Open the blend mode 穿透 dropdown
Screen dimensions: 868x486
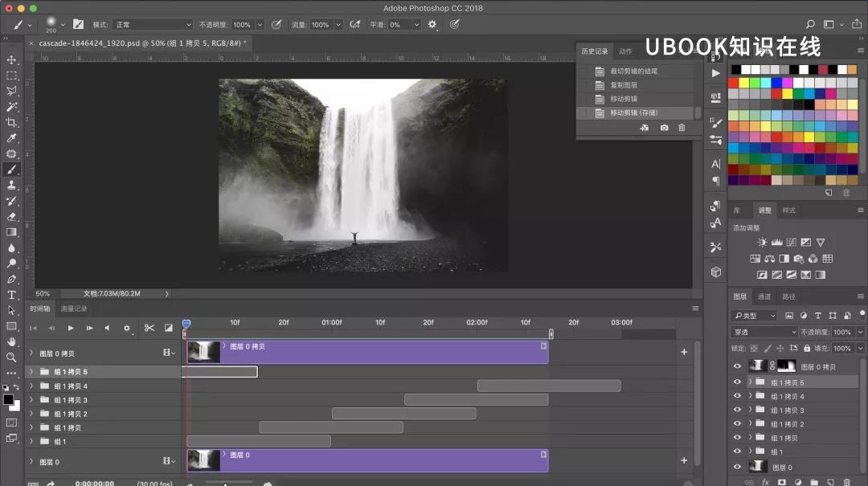764,332
